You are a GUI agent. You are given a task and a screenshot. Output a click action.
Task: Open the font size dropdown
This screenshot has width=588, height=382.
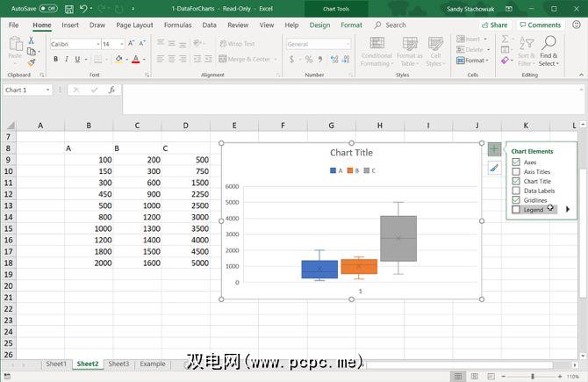pyautogui.click(x=121, y=44)
